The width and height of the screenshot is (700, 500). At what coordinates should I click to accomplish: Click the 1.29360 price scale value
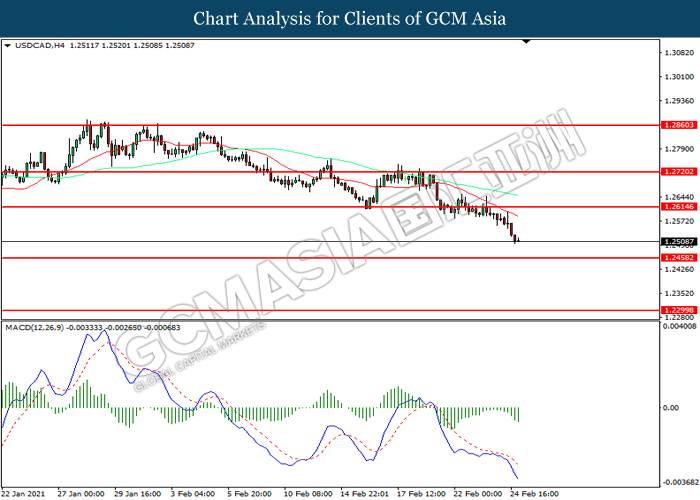click(679, 101)
